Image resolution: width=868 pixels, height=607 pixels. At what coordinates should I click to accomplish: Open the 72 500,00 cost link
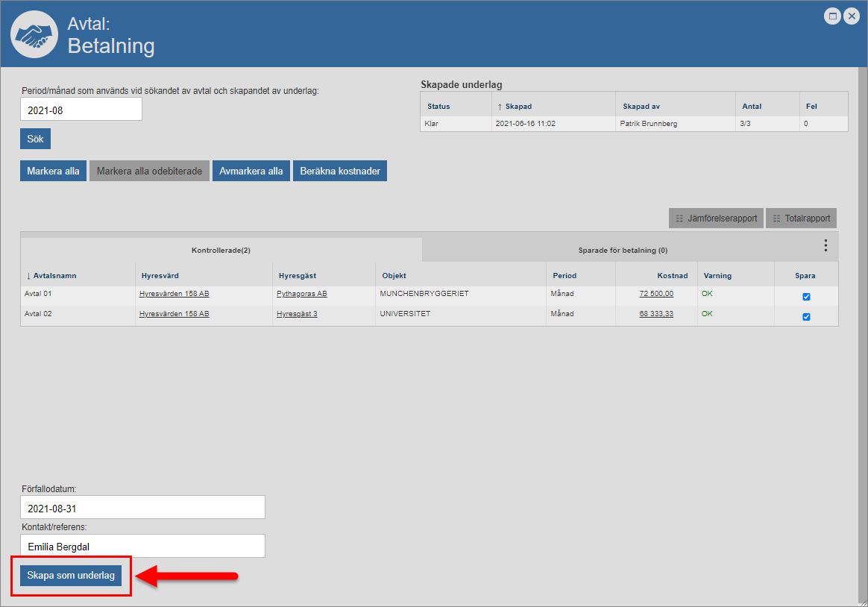point(656,294)
